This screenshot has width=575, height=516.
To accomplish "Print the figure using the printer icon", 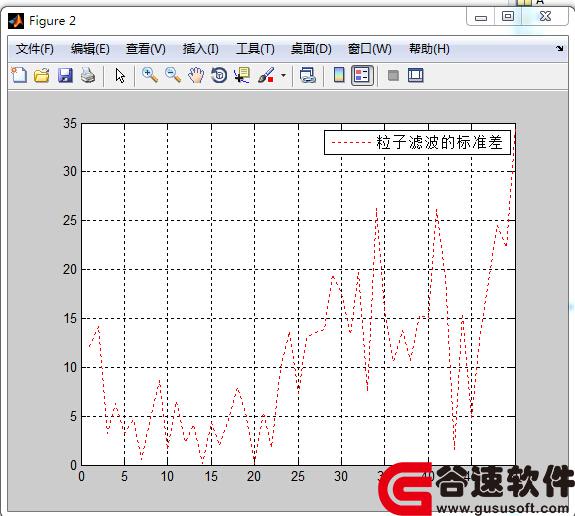I will (x=88, y=76).
